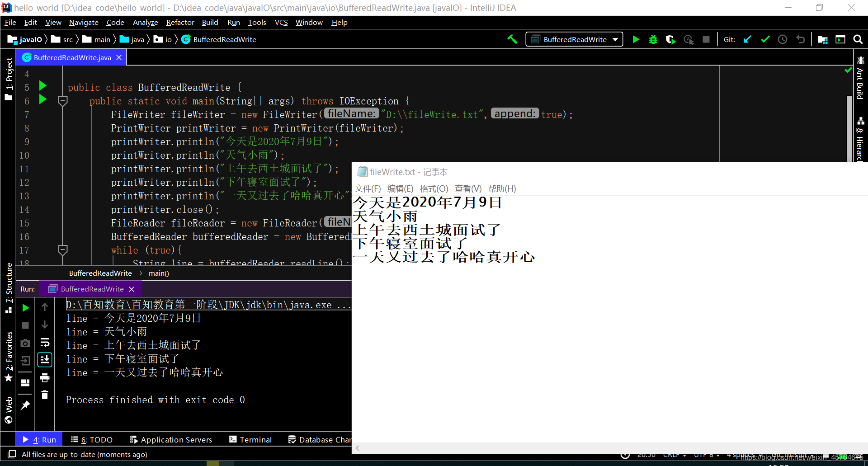Open 查看(V) menu in Notepad
The height and width of the screenshot is (466, 868).
point(468,188)
